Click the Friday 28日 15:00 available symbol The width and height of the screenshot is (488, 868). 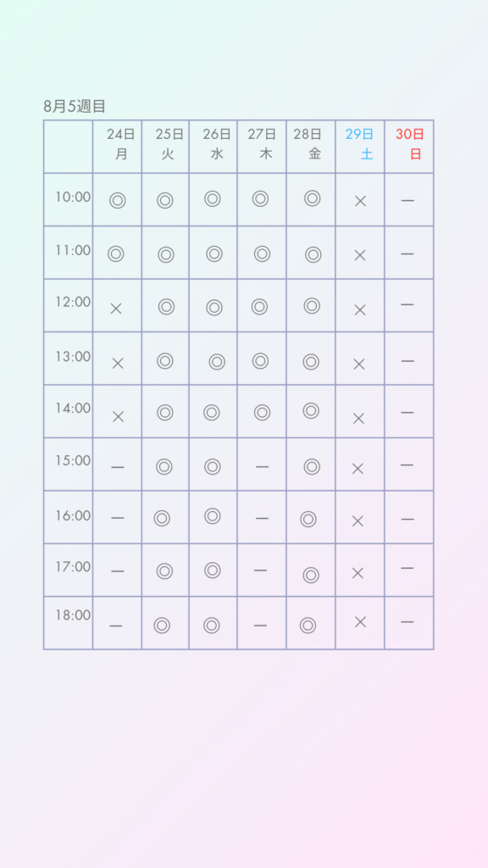point(312,467)
